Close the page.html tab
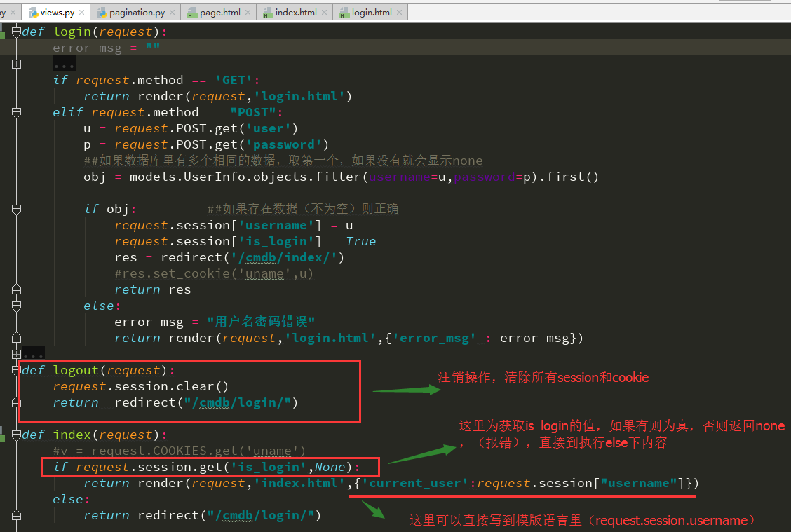The height and width of the screenshot is (532, 791). point(248,12)
